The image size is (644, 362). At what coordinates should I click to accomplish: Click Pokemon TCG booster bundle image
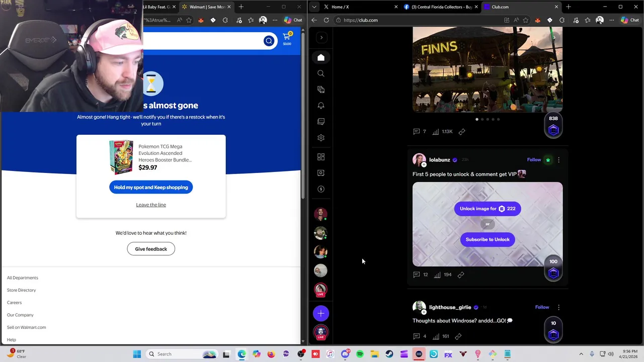[x=121, y=157]
